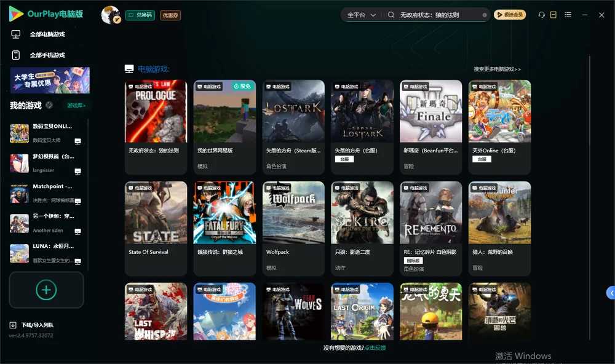This screenshot has width=615, height=364.
Task: Open RE: 记忆碎片 白色阴影 card
Action: (430, 228)
